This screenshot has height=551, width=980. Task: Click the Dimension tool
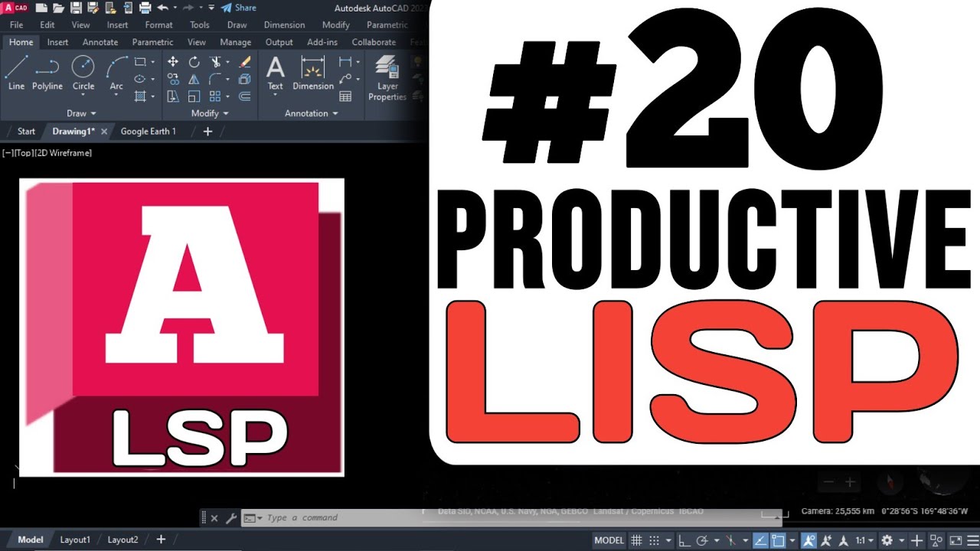[313, 73]
